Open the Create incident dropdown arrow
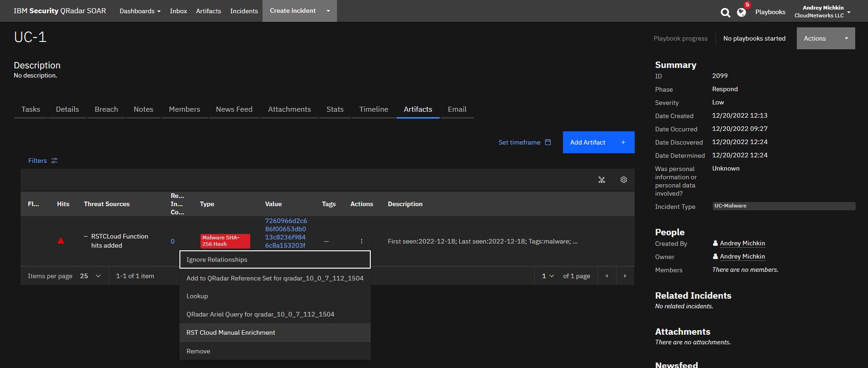Viewport: 868px width, 368px height. coord(328,11)
